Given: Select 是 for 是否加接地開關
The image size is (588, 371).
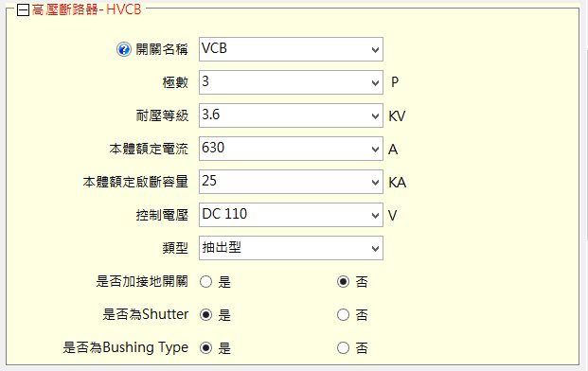Looking at the screenshot, I should click(205, 281).
